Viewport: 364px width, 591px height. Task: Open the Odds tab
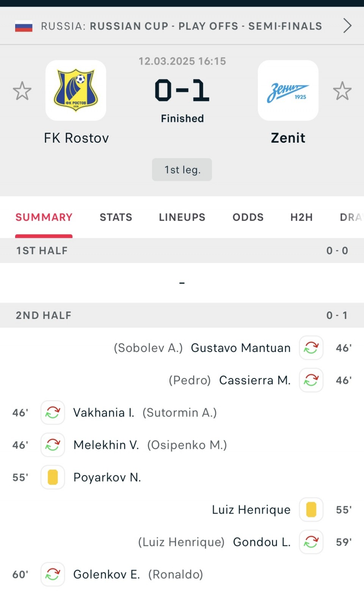[248, 217]
